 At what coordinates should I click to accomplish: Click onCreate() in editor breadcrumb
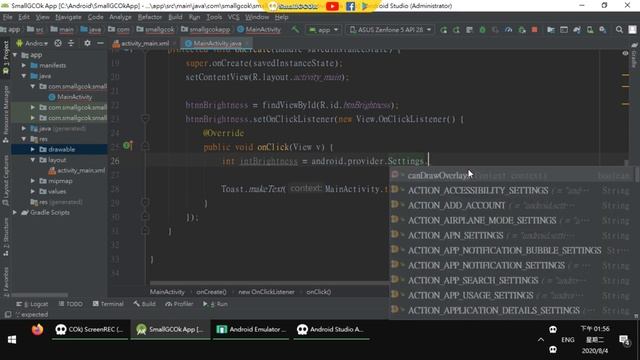[211, 292]
